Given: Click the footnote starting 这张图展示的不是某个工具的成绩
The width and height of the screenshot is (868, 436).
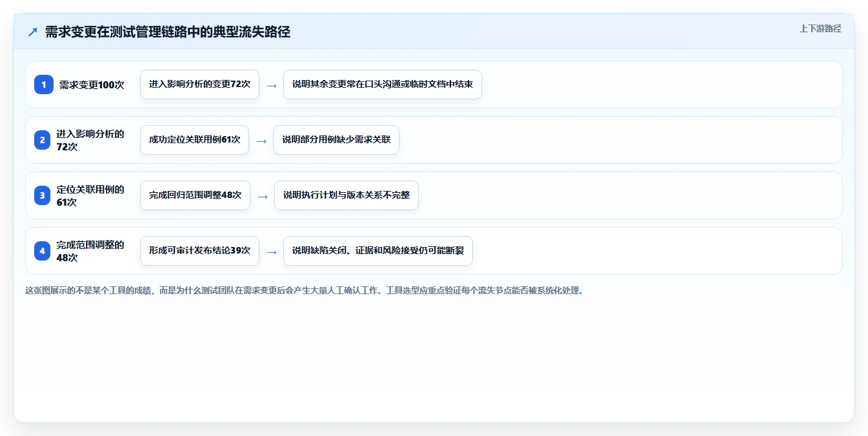Looking at the screenshot, I should point(304,290).
